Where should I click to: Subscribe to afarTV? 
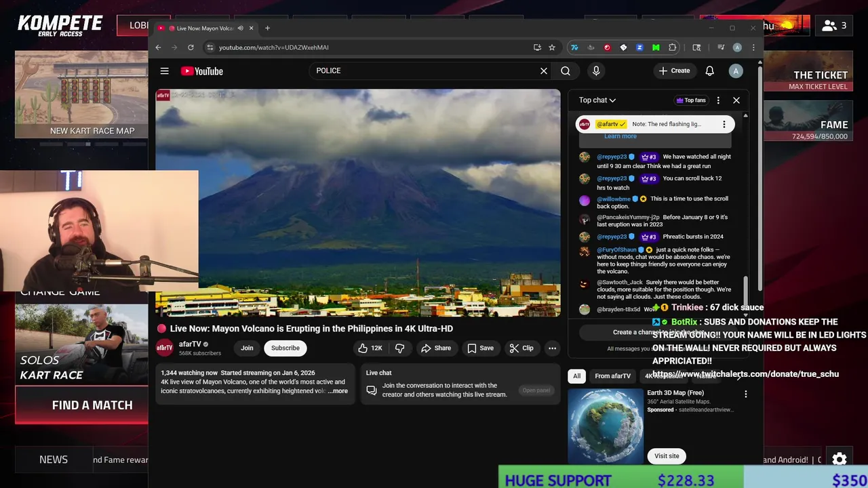coord(285,348)
